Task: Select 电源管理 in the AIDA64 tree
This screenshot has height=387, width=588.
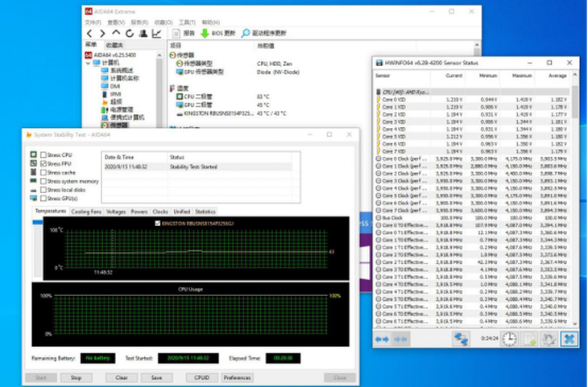Action: [x=122, y=109]
